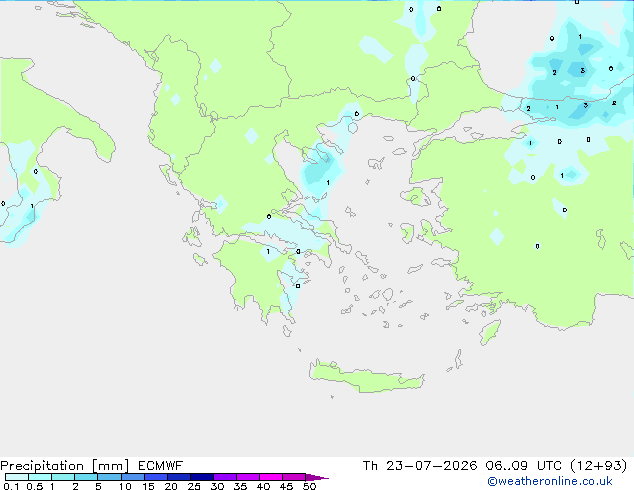
Task: Click the island of Rhodes on the map
Action: pyautogui.click(x=490, y=332)
